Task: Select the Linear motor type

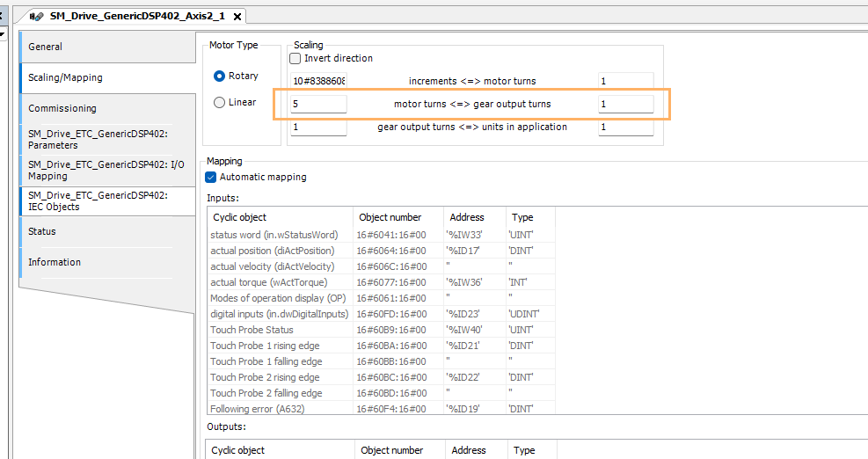Action: point(220,102)
